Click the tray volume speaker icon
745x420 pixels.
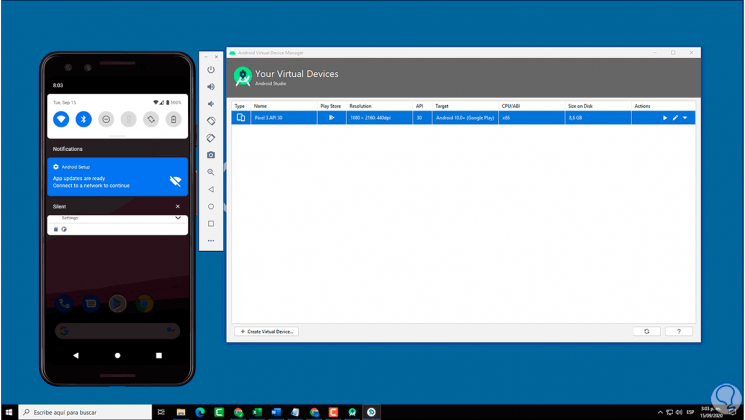click(678, 412)
